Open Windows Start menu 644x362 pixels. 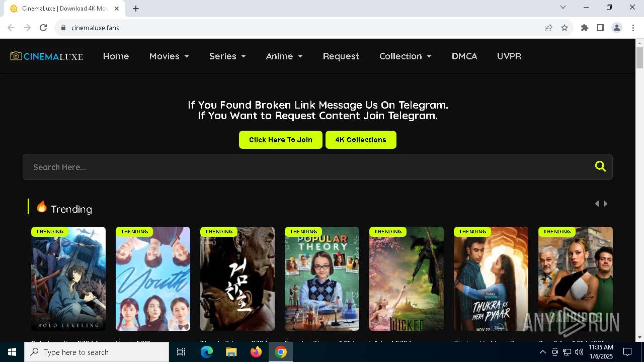pyautogui.click(x=12, y=352)
